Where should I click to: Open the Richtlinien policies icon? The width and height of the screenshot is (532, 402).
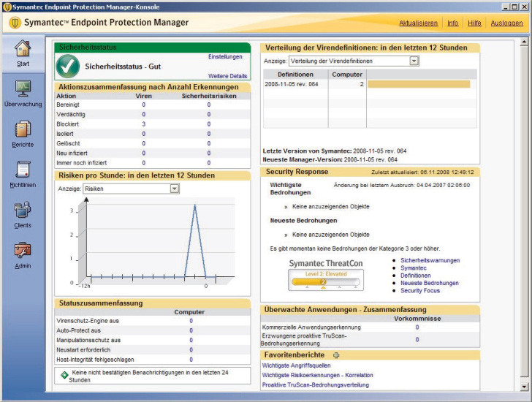[23, 170]
